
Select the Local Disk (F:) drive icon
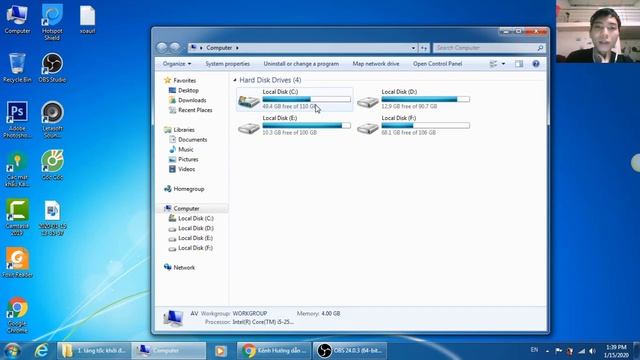point(368,127)
